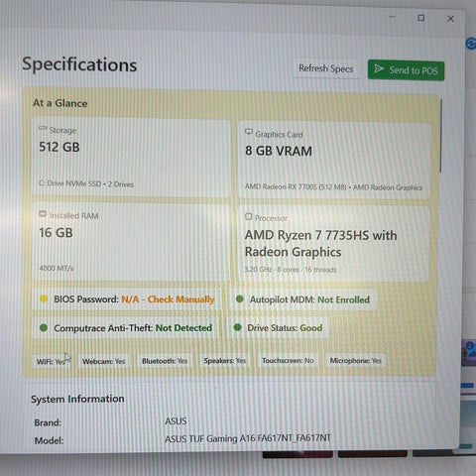Image resolution: width=476 pixels, height=476 pixels.
Task: Click the yellow BIOS Password status dot
Action: click(44, 298)
